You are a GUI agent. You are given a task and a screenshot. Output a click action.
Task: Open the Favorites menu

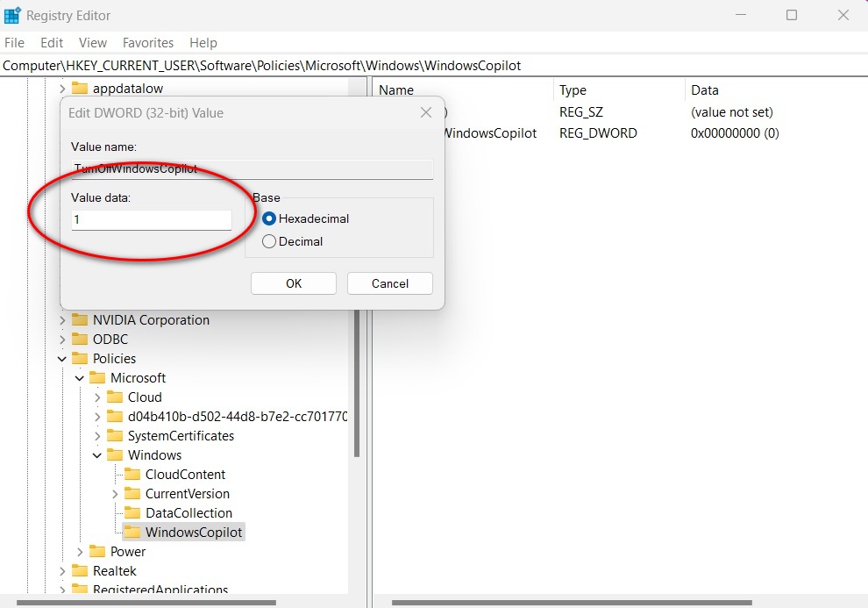click(x=148, y=43)
